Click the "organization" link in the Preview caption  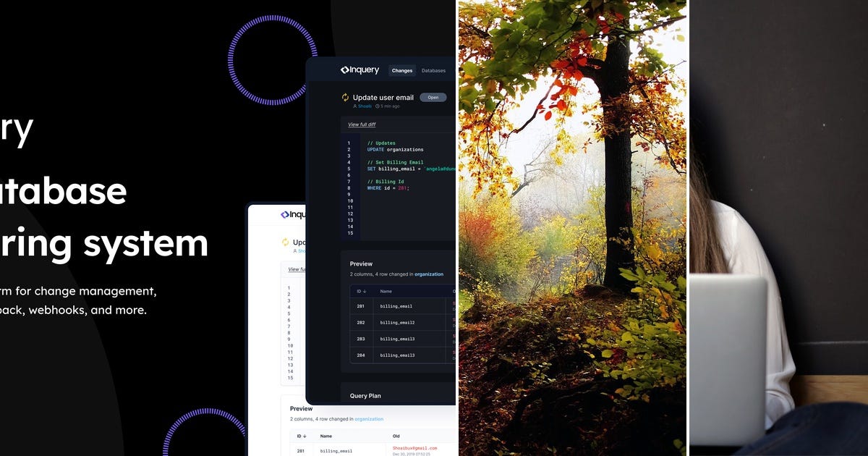[x=429, y=274]
